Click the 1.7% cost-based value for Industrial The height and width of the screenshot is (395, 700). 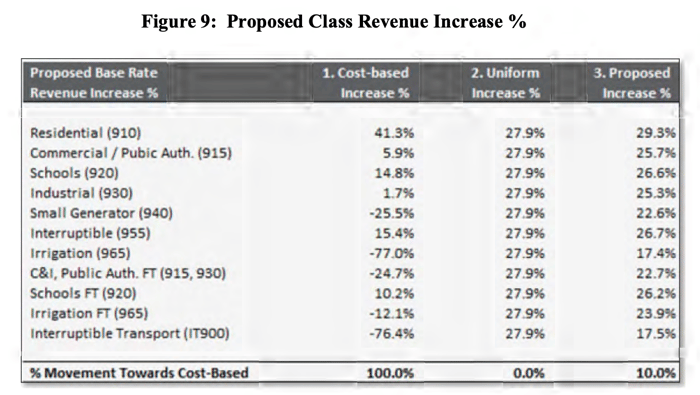click(x=398, y=193)
